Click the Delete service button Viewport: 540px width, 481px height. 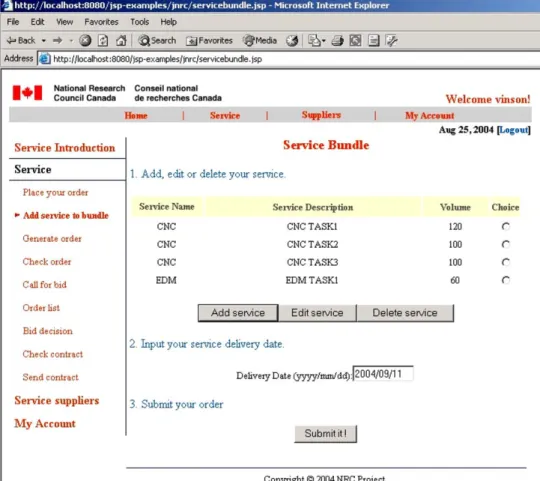point(405,313)
